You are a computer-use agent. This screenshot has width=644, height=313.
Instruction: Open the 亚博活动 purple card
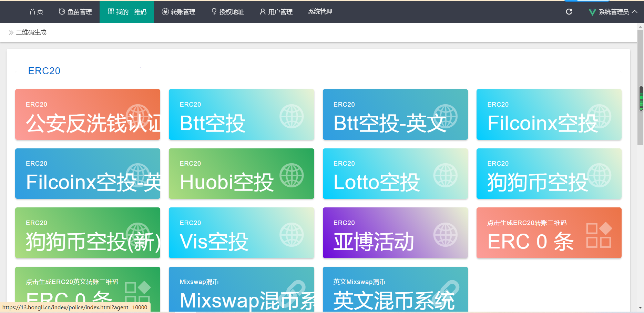coord(395,233)
